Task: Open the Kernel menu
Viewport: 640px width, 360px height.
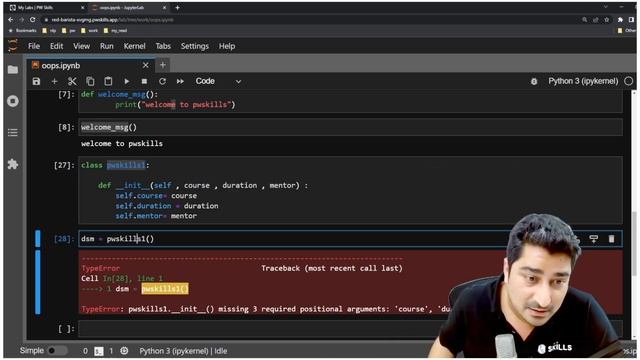Action: (x=134, y=46)
